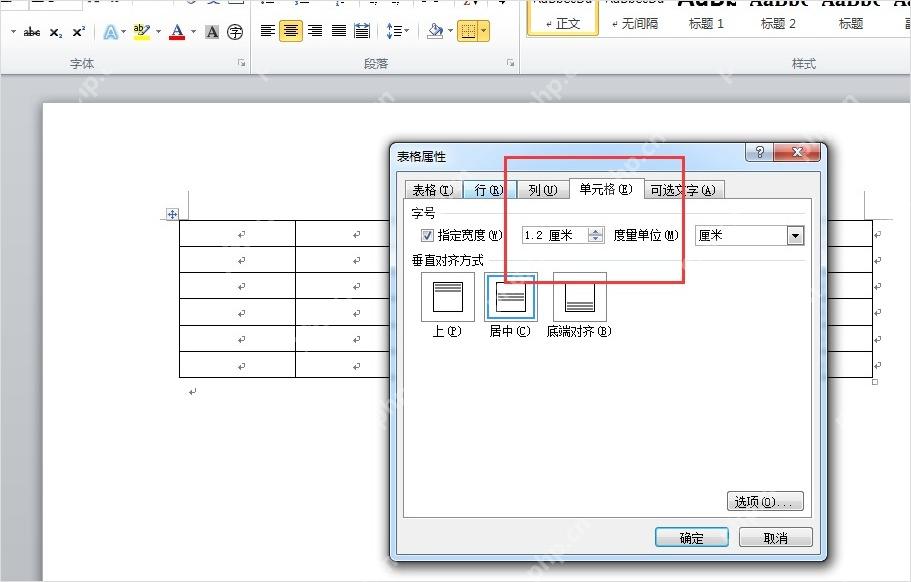Open text effects dropdown arrow
Image resolution: width=911 pixels, height=582 pixels.
click(x=123, y=32)
